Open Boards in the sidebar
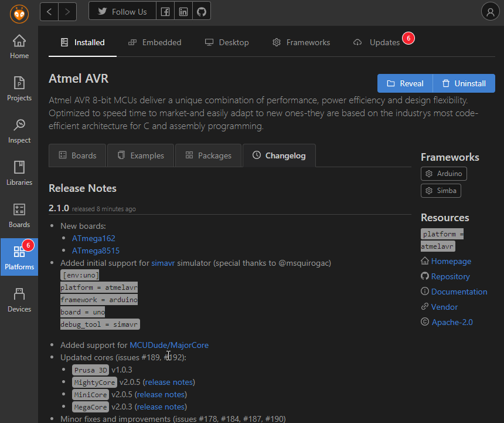Image resolution: width=504 pixels, height=423 pixels. click(19, 215)
